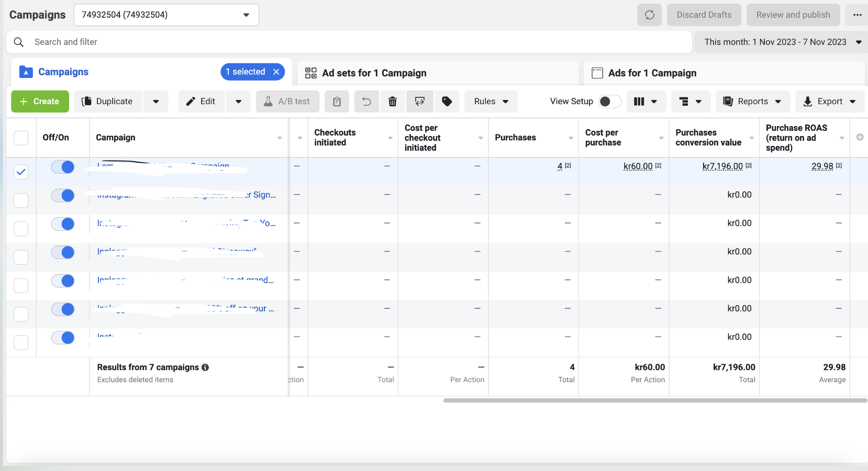Click the search magnifier icon

click(19, 42)
